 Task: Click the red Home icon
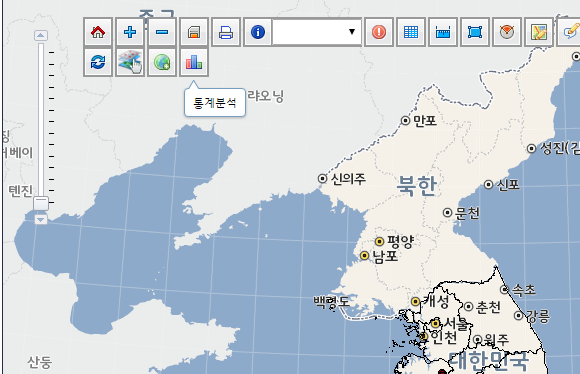[98, 32]
